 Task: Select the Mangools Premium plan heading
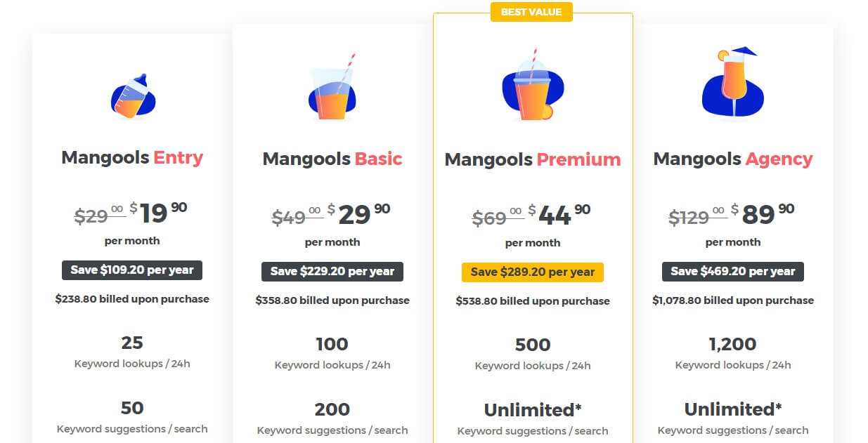pos(532,159)
